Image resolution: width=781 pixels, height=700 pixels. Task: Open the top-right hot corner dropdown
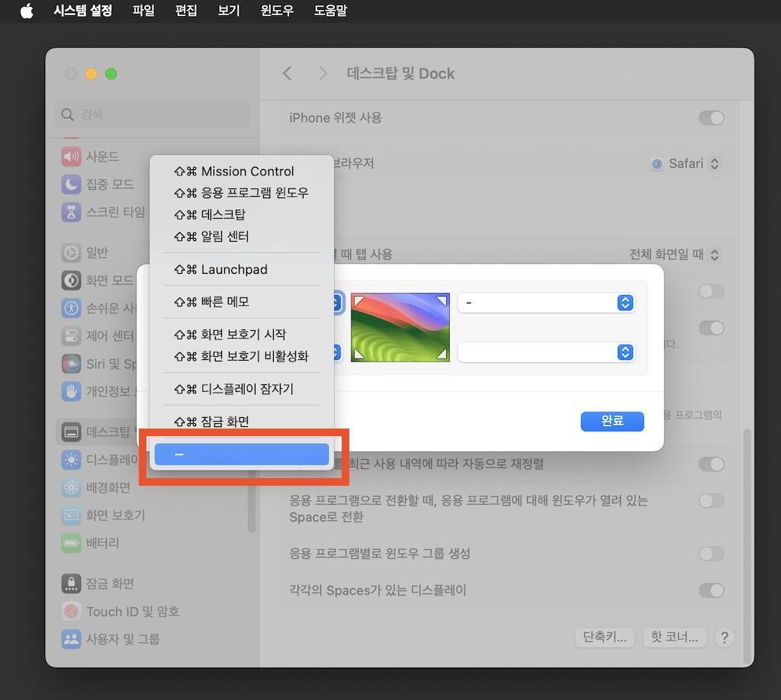pos(546,303)
